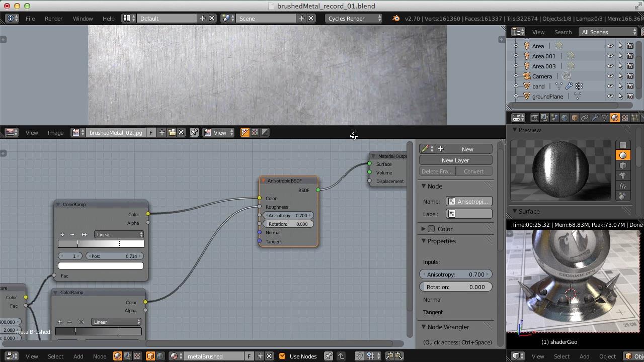Open the Image menu in image editor
The height and width of the screenshot is (362, 644).
[x=55, y=132]
